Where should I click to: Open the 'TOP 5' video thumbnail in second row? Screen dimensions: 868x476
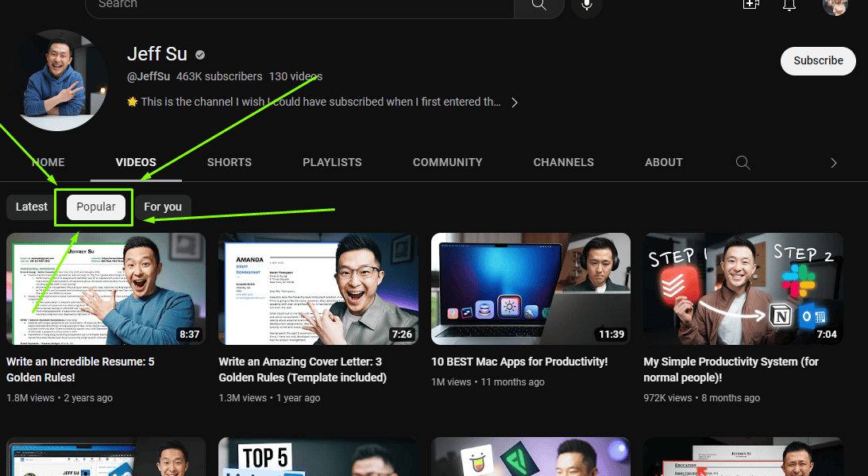318,457
